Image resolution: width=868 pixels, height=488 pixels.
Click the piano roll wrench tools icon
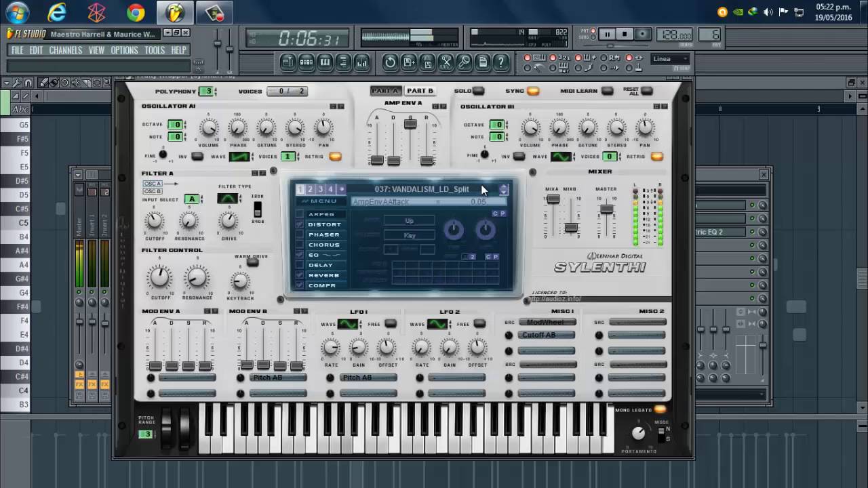click(x=18, y=83)
